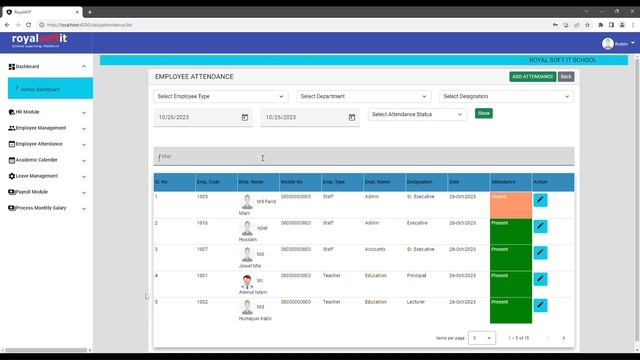Edit attendance for Md Farid Mian
The image size is (640, 360).
[540, 200]
